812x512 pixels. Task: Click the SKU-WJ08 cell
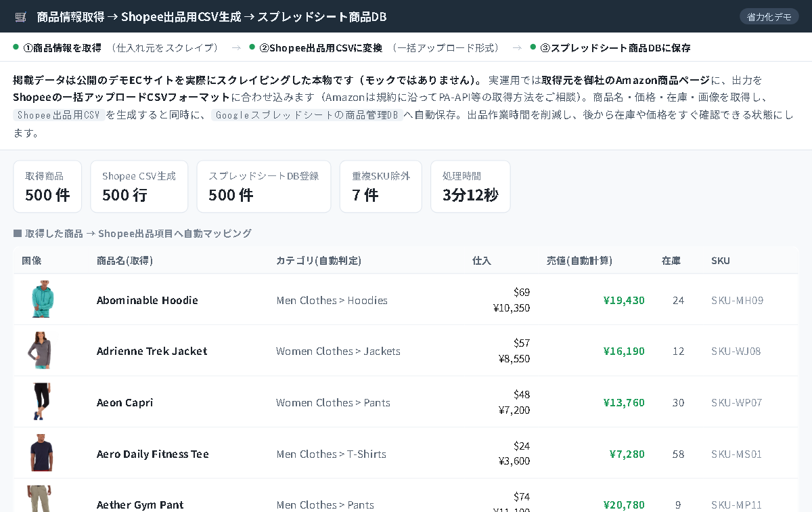[736, 351]
